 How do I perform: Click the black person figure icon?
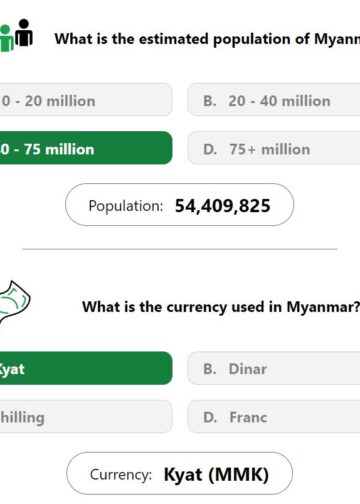pos(24,33)
